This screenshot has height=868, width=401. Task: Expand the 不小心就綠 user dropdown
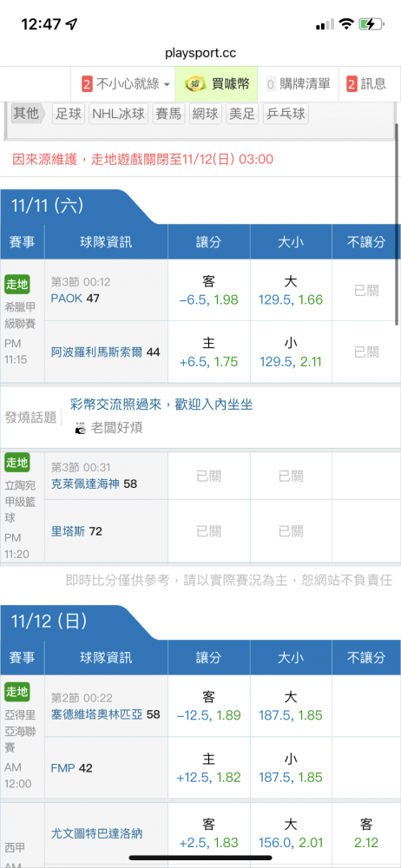coord(167,85)
